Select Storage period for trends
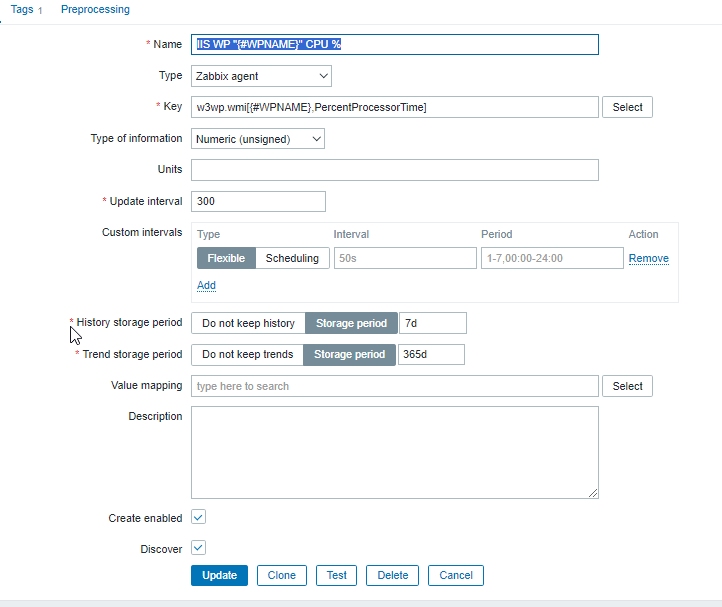Image resolution: width=722 pixels, height=607 pixels. [x=349, y=354]
